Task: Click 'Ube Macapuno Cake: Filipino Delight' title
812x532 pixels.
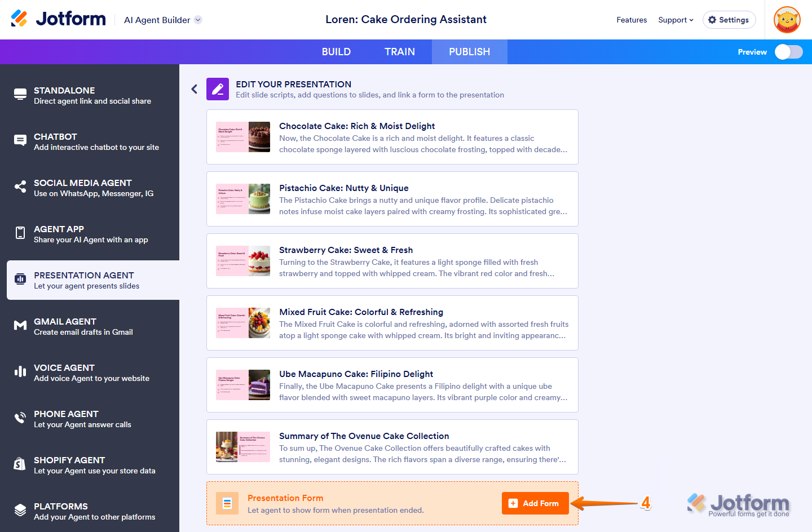Action: (356, 374)
